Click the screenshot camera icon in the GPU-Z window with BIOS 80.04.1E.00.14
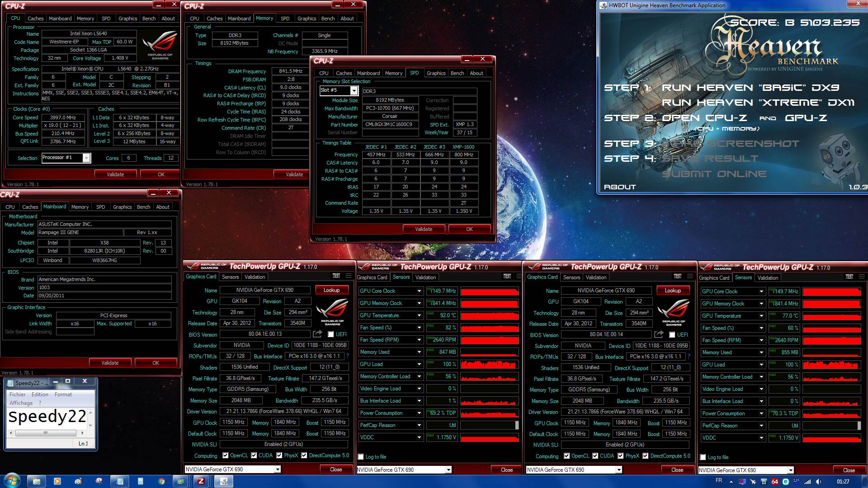868x488 pixels. tap(677, 276)
